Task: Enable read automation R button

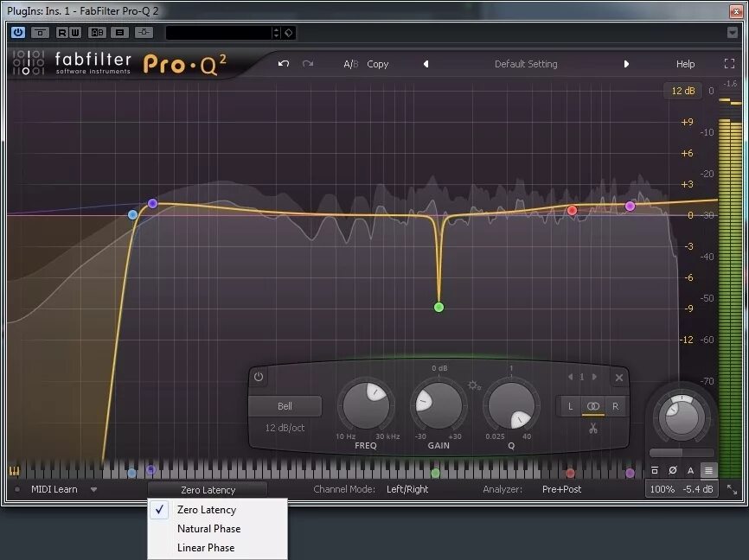Action: [62, 33]
